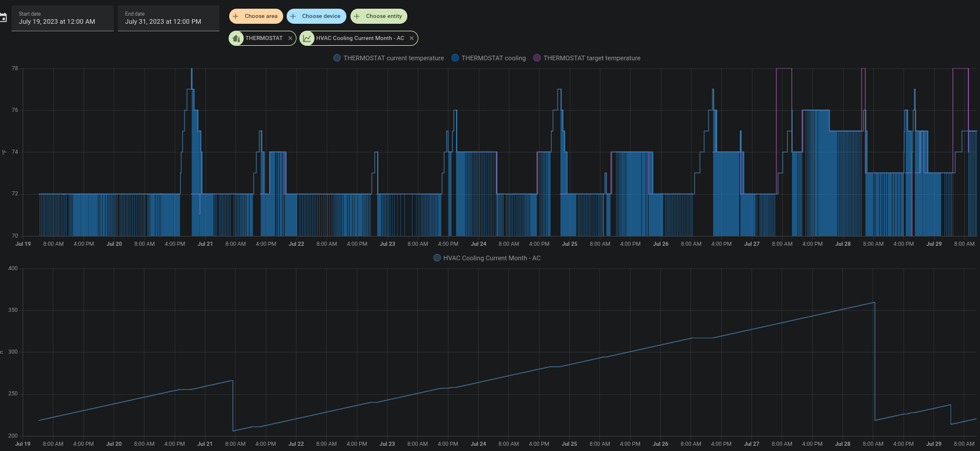The image size is (980, 451).
Task: Click the plus icon on Choose area
Action: [x=236, y=16]
